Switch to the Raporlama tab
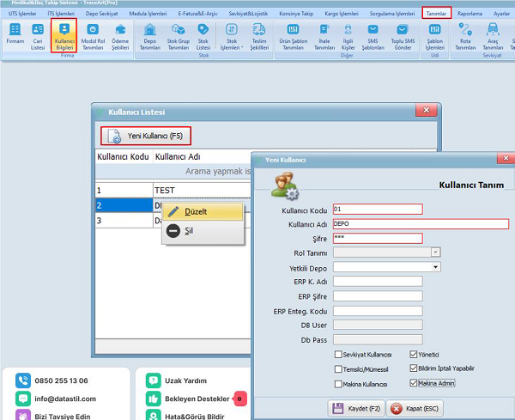515x420 pixels. tap(470, 14)
